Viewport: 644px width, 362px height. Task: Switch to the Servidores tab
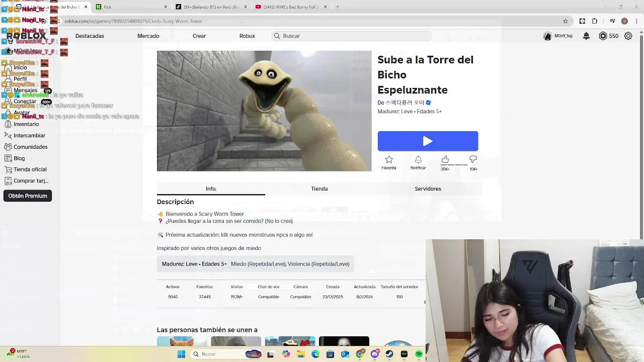click(428, 189)
